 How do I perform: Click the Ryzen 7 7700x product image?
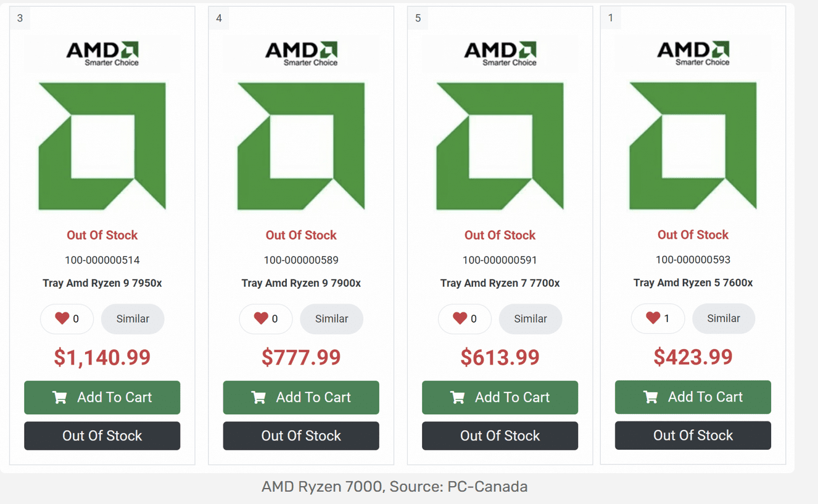tap(500, 146)
